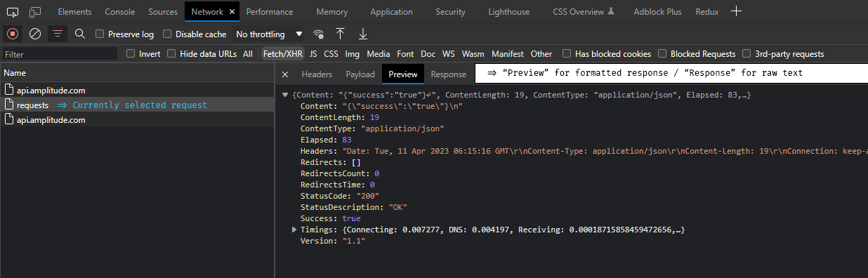Filter by WS requests

449,54
